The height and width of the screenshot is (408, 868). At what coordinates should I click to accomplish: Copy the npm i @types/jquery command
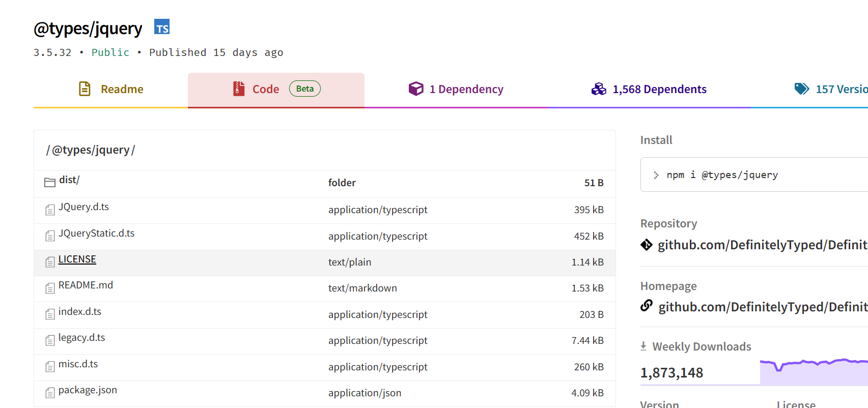point(722,175)
